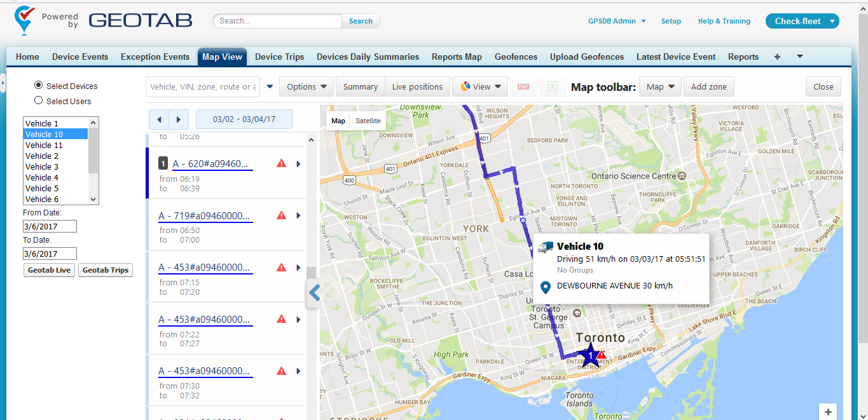
Task: Switch to the Device Trips tab
Action: coord(279,57)
